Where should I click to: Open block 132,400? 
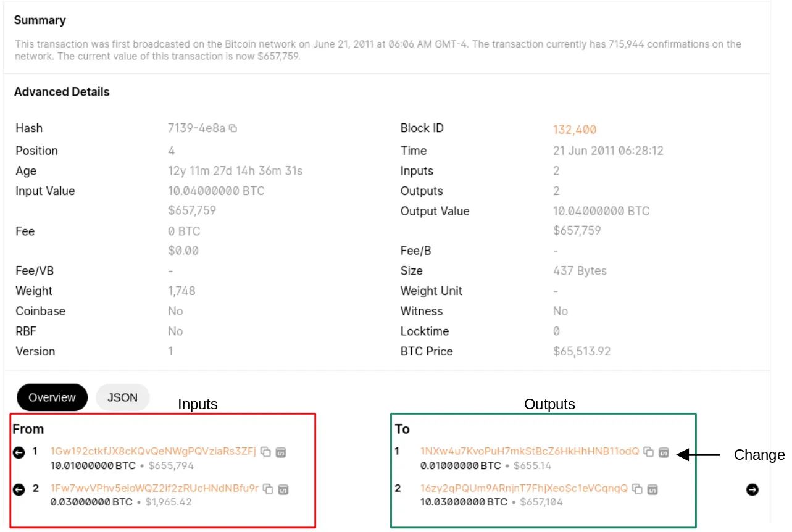pyautogui.click(x=573, y=130)
